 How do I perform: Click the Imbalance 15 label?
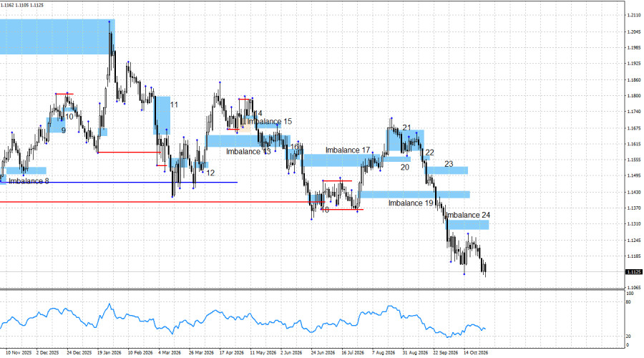click(270, 122)
